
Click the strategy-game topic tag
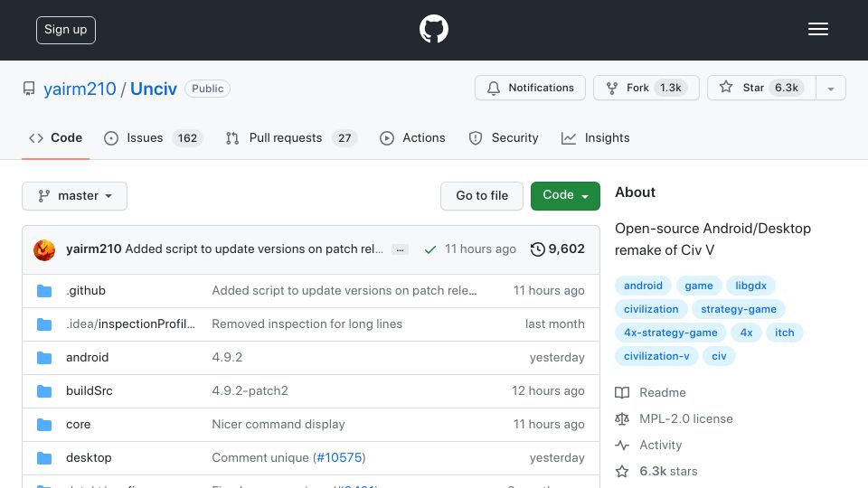[739, 309]
